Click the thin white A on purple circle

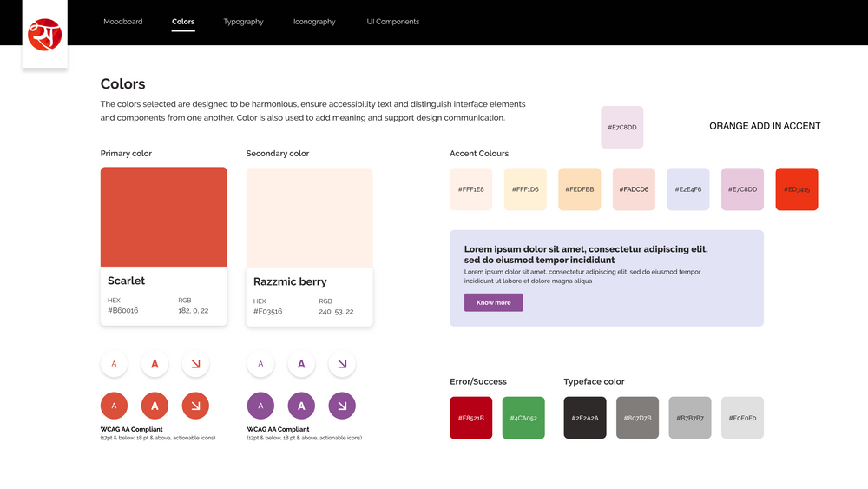260,405
